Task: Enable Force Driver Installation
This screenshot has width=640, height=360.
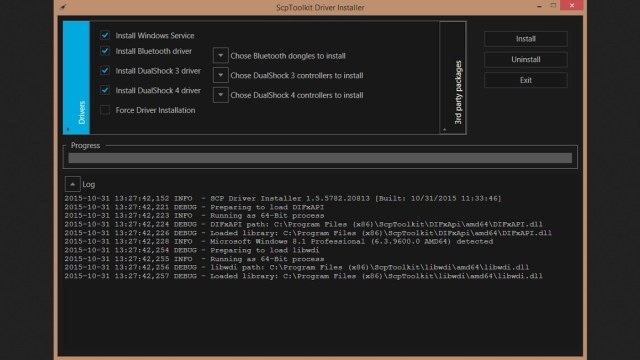Action: click(x=105, y=110)
